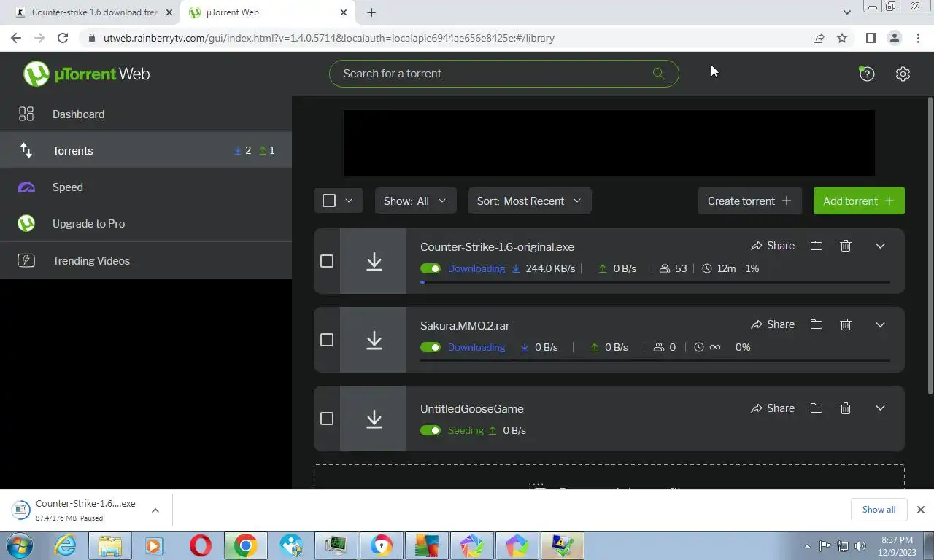The width and height of the screenshot is (934, 560).
Task: Click download thumbnail of Counter-Strike-1.6-original.exe
Action: (374, 261)
